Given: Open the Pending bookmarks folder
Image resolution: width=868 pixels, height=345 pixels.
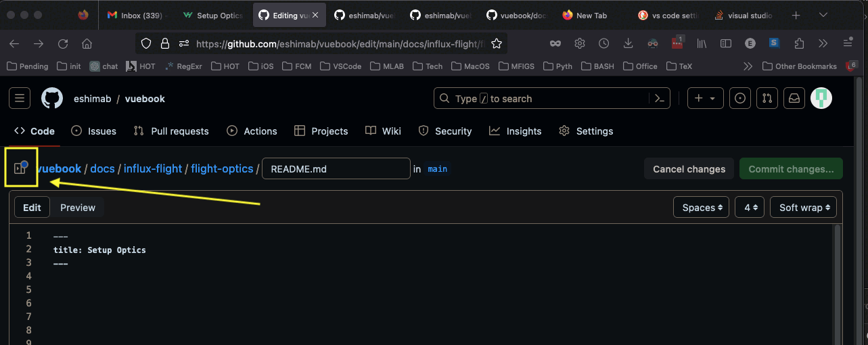Looking at the screenshot, I should [27, 66].
